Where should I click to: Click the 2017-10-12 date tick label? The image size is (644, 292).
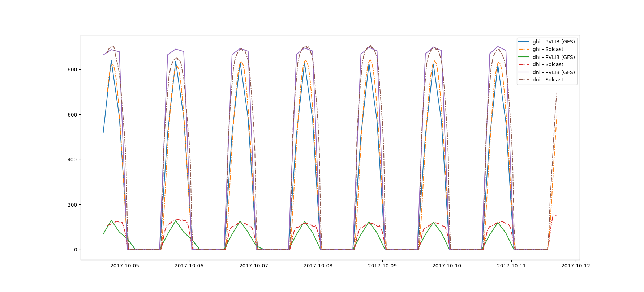pos(576,266)
